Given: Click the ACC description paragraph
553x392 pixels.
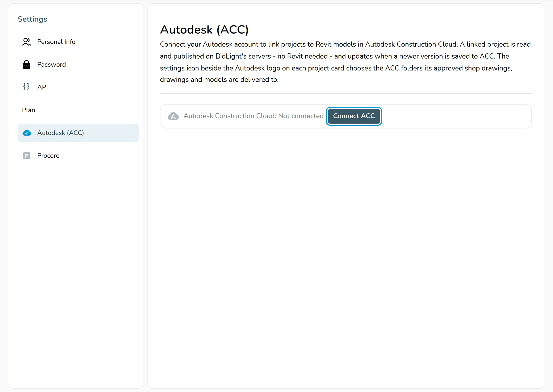Looking at the screenshot, I should point(346,62).
